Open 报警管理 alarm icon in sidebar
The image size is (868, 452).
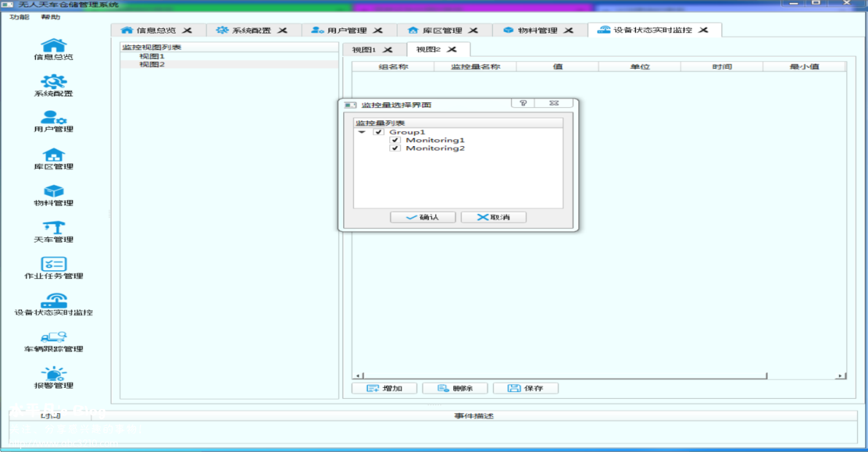[53, 373]
